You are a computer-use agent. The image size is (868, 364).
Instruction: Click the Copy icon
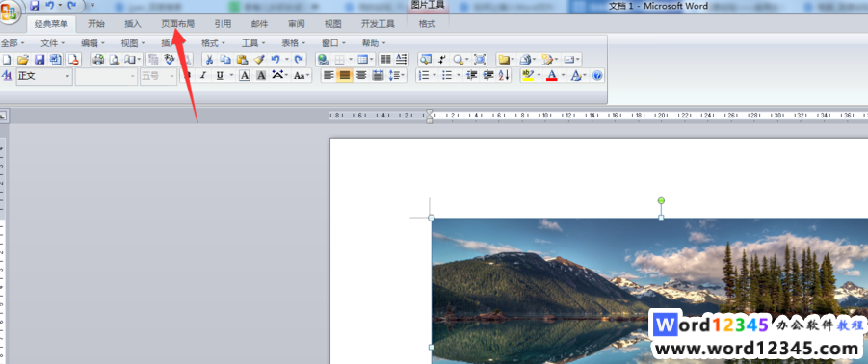[225, 59]
